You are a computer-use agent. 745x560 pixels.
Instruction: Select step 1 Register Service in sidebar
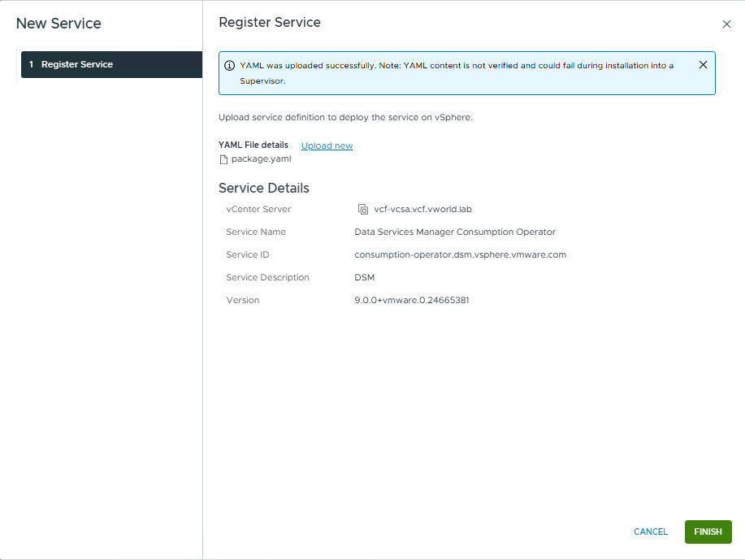click(111, 64)
